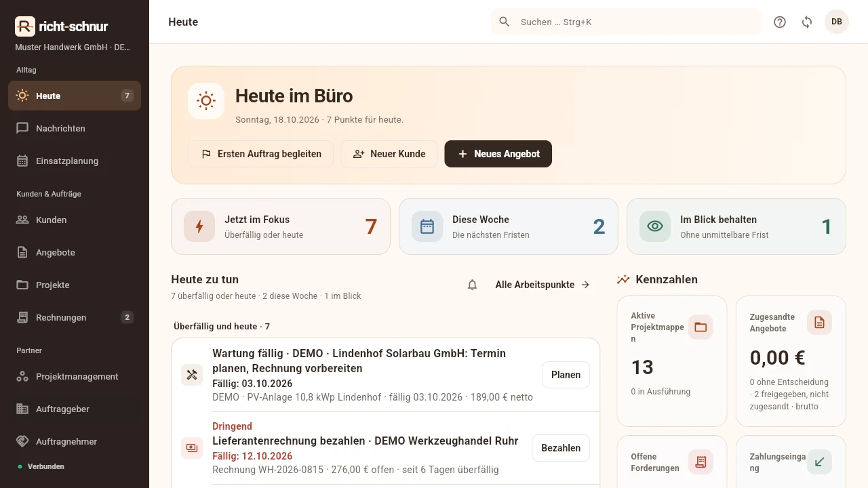
Task: Open Auftraggeber in the sidebar
Action: pos(75,409)
